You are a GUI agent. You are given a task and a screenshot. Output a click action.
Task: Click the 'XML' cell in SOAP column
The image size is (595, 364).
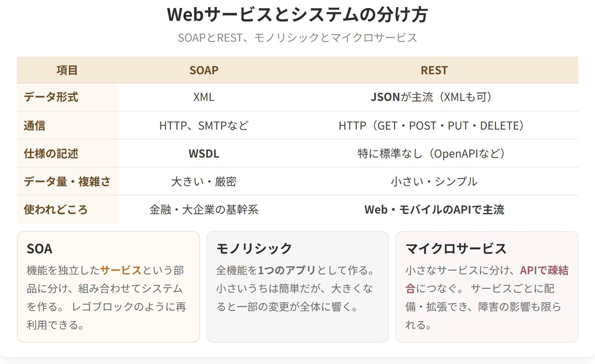click(x=204, y=97)
